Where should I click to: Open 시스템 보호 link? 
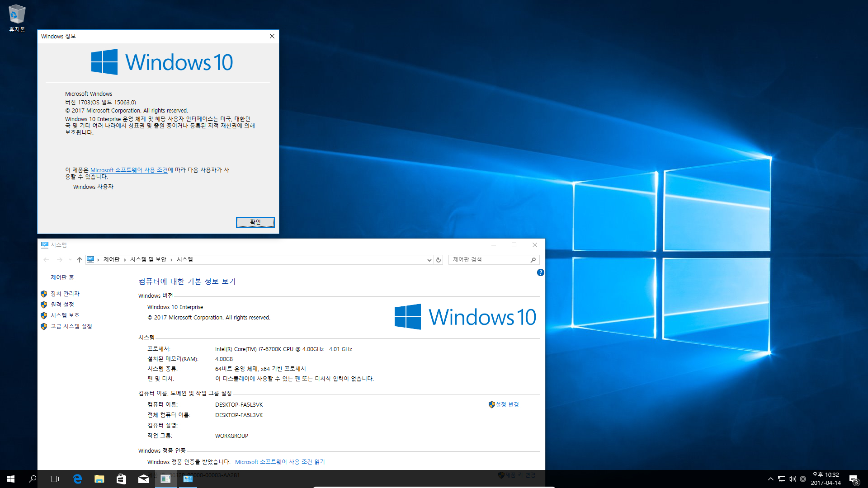(x=65, y=315)
